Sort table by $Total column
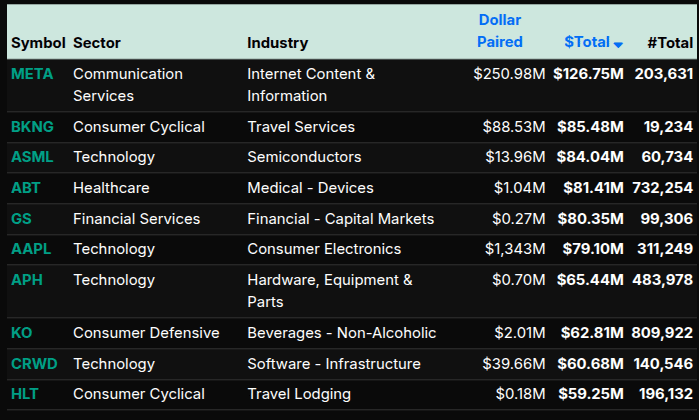 pyautogui.click(x=587, y=42)
